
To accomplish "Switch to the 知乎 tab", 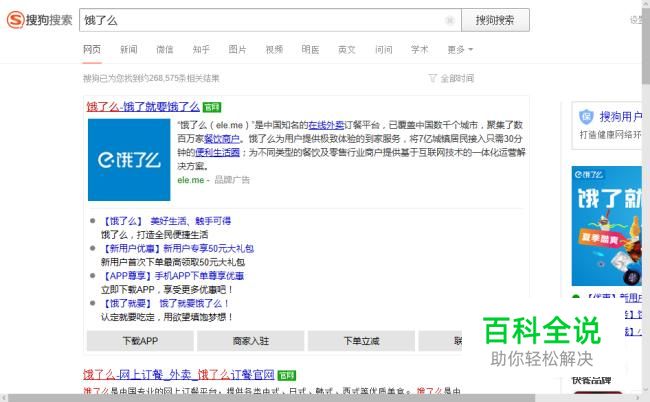I will [x=201, y=50].
